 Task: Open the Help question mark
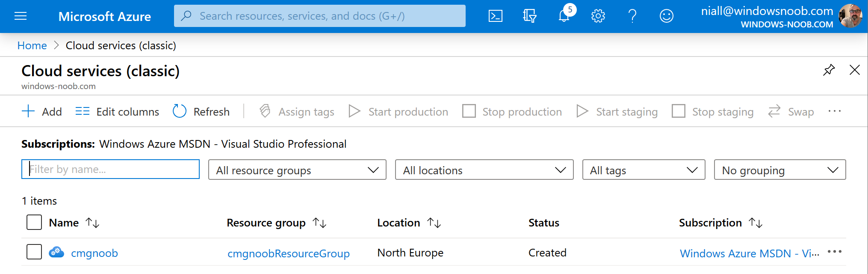(x=632, y=16)
